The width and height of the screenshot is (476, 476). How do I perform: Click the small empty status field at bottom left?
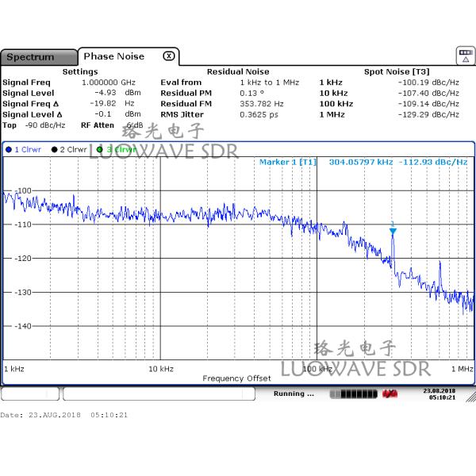point(30,393)
